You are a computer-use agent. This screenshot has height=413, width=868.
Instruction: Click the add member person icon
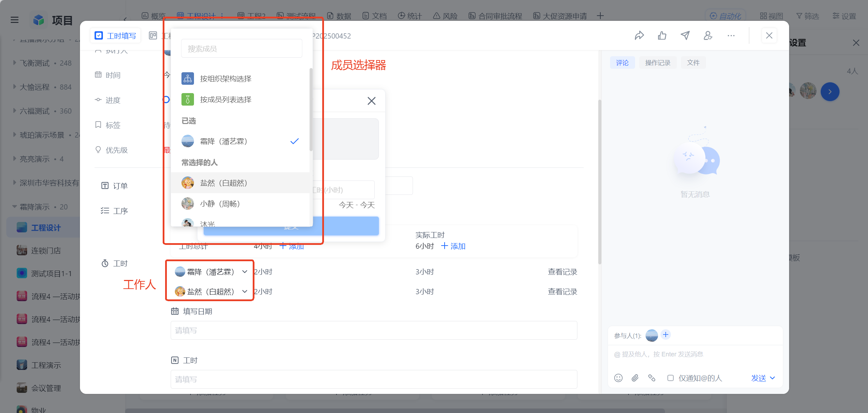pyautogui.click(x=708, y=36)
